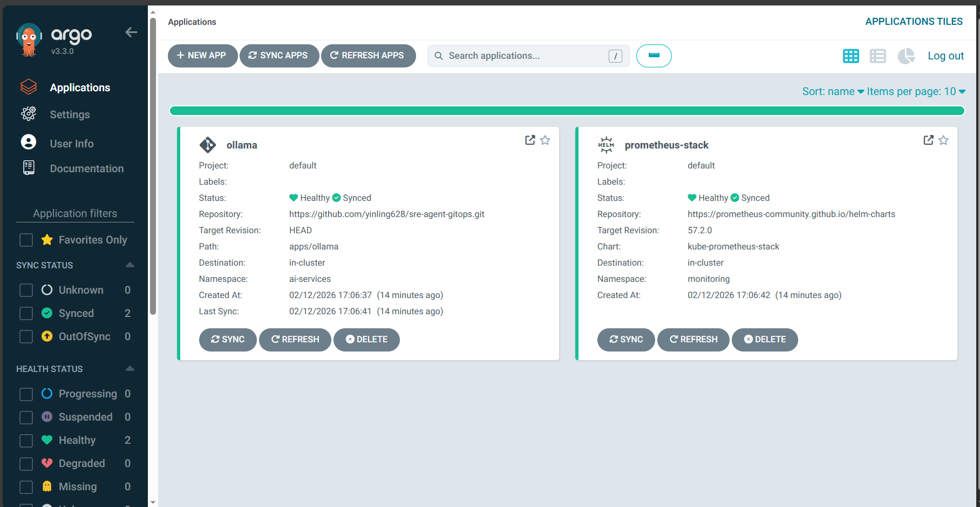Open Documentation in the sidebar menu
Viewport: 980px width, 507px height.
point(87,168)
